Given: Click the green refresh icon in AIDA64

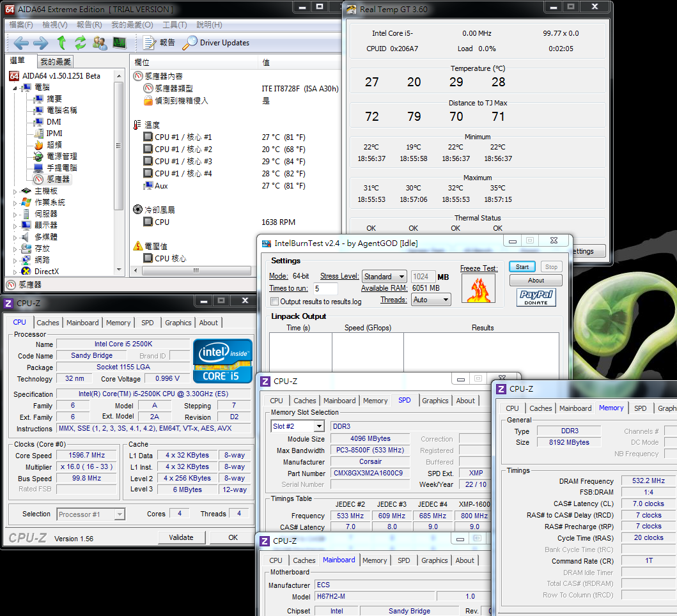Looking at the screenshot, I should pyautogui.click(x=81, y=43).
